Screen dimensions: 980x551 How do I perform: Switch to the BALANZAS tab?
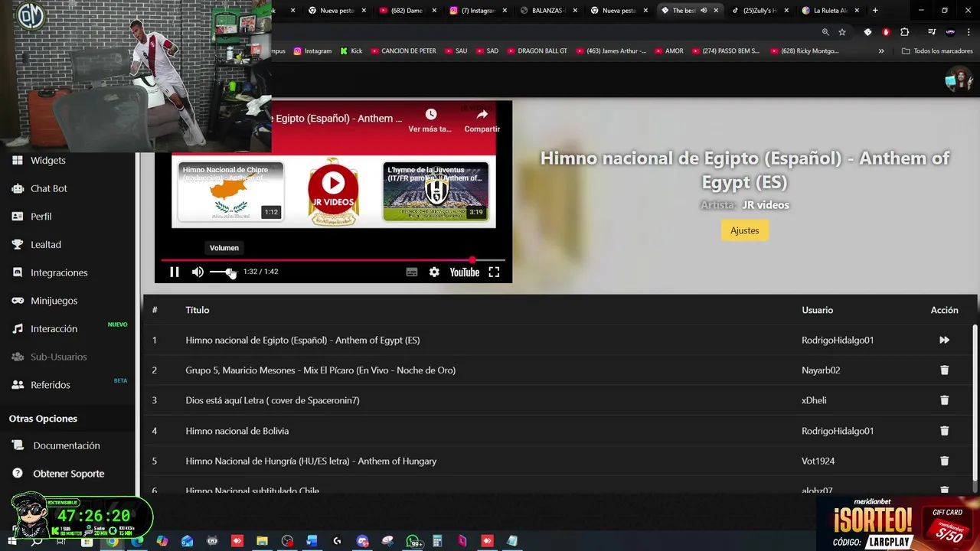point(548,11)
